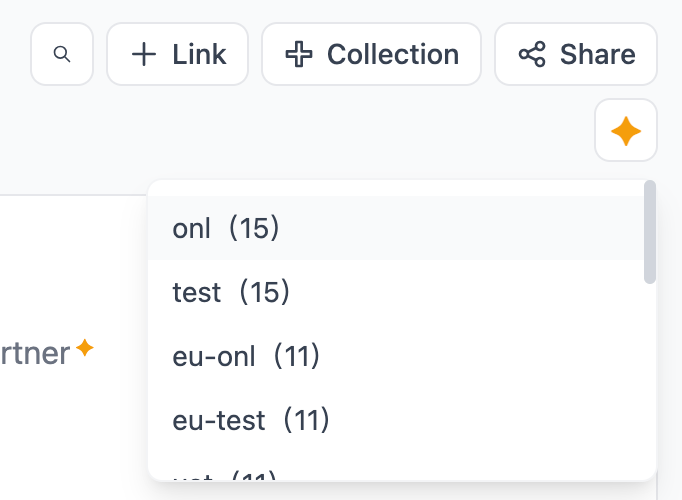Select 'eu-test (11)' in dropdown list
Screen dimensions: 682x500
(x=251, y=419)
